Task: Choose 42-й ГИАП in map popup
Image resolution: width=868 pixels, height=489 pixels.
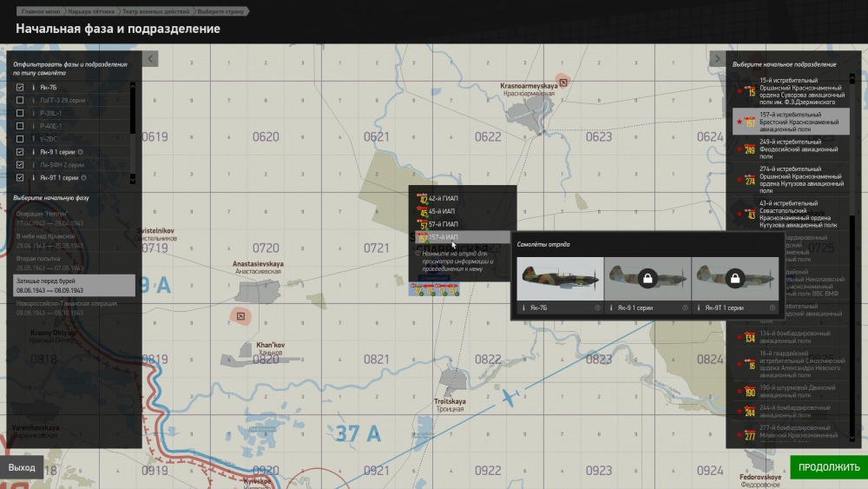Action: click(x=463, y=198)
